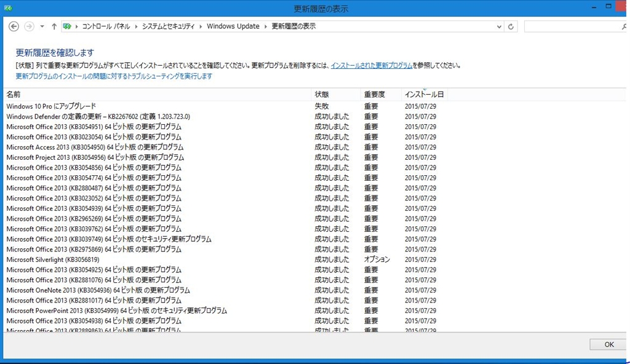Click Control Panel icon in address bar
Viewport: 630px width, 364px height.
pyautogui.click(x=67, y=26)
